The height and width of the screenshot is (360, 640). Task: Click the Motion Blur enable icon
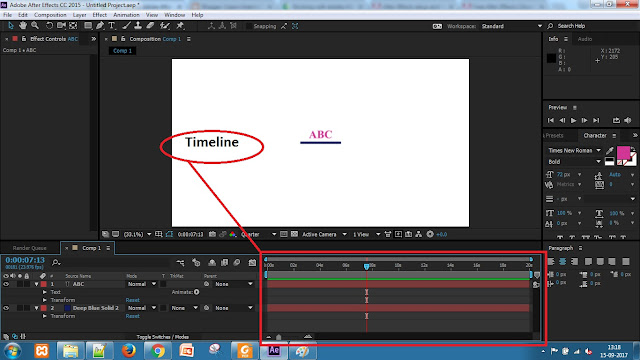237,262
